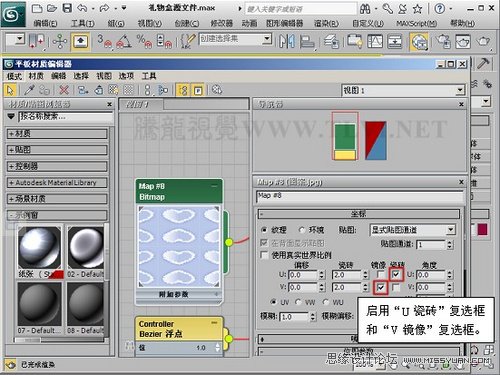Open the 选项 menu in material editor
Image resolution: width=500 pixels, height=375 pixels.
coord(126,76)
